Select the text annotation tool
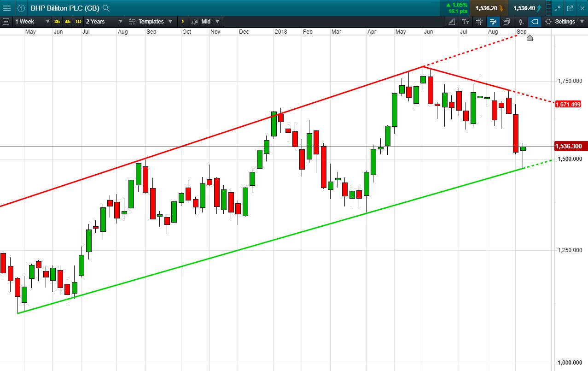Screen dimensions: 588x371 466,22
